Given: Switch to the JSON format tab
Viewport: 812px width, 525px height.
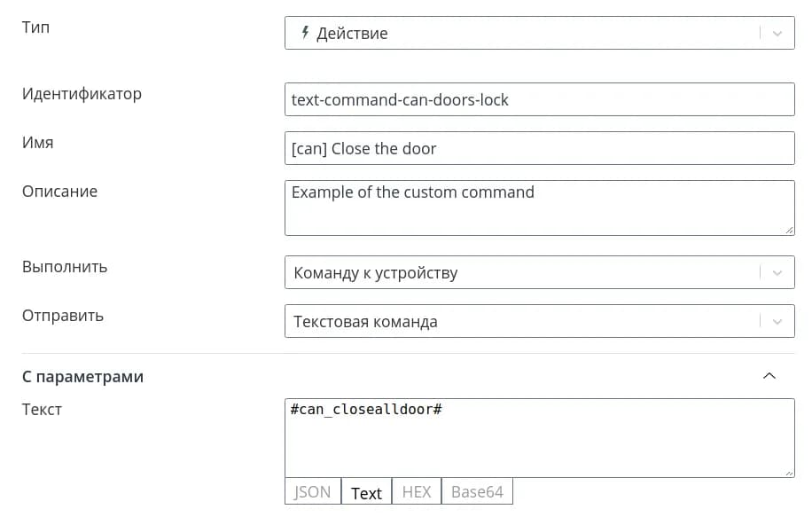Looking at the screenshot, I should click(312, 492).
